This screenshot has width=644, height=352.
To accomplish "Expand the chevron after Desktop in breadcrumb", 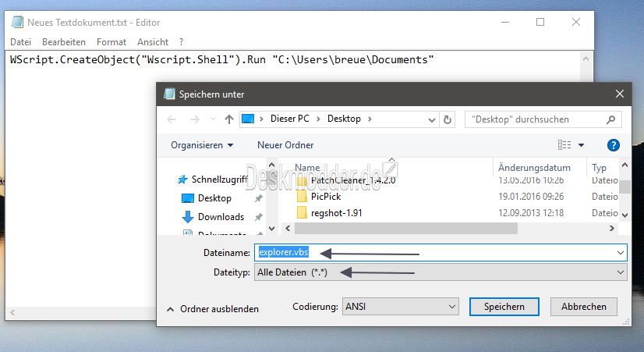I will 370,119.
